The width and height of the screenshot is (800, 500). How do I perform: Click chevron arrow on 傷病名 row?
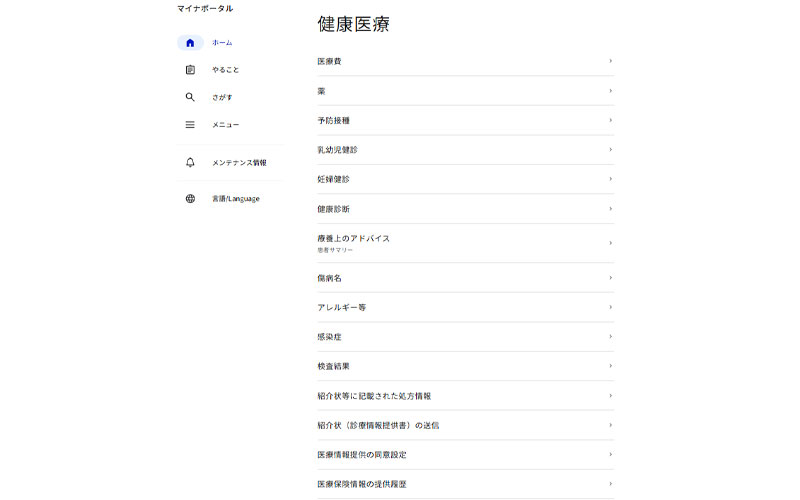click(x=610, y=278)
